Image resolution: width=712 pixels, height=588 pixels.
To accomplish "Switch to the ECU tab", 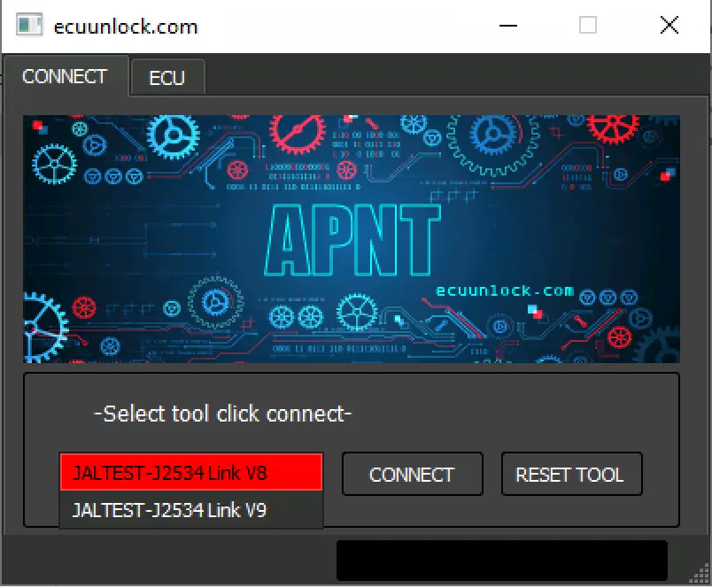I will (x=167, y=77).
